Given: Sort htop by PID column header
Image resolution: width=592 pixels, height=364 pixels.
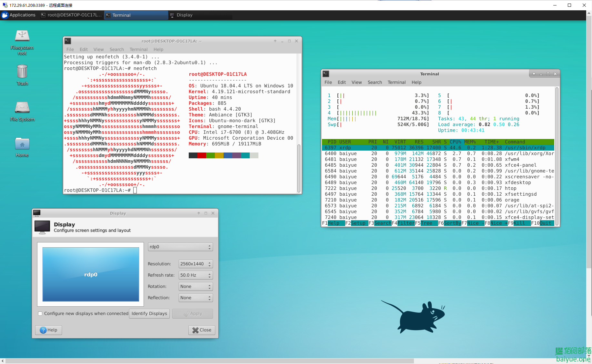Looking at the screenshot, I should (332, 142).
